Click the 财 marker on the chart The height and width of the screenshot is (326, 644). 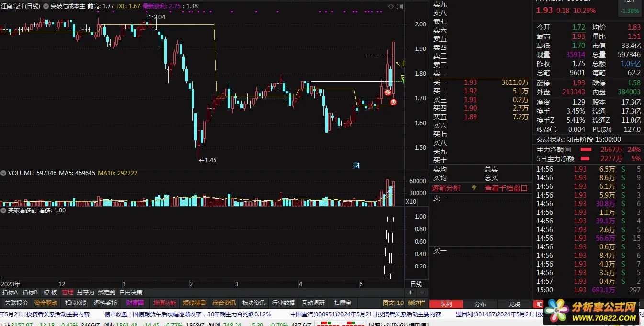356,165
